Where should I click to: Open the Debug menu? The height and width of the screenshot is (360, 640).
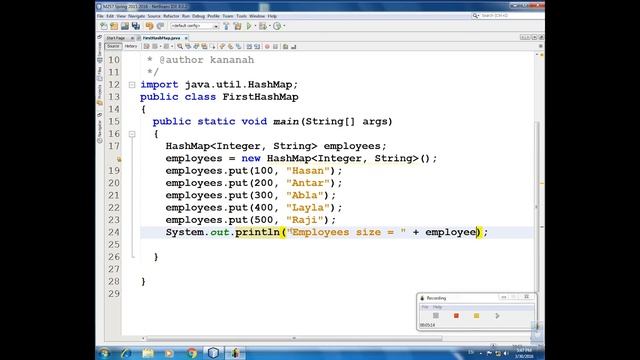pos(198,16)
